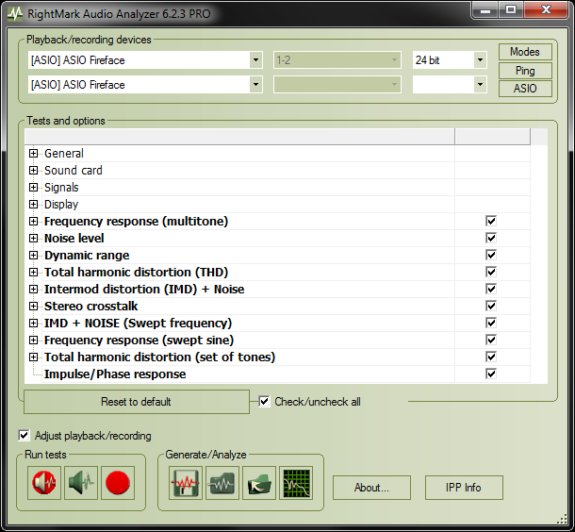Toggle IMD + NOISE (Swept frequency) checkbox

click(491, 323)
